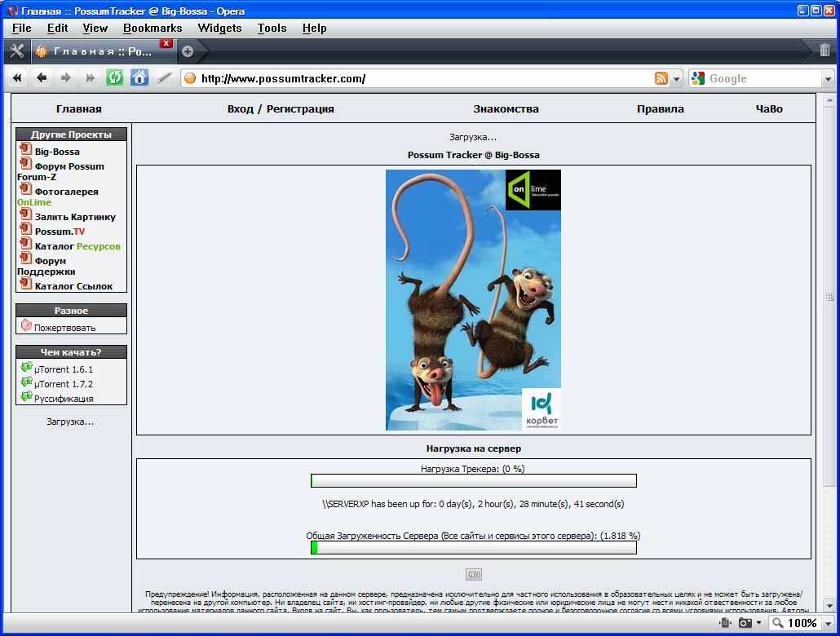Image resolution: width=840 pixels, height=636 pixels.
Task: Click the Общая Загруженность Сервера progress bar
Action: click(x=474, y=548)
